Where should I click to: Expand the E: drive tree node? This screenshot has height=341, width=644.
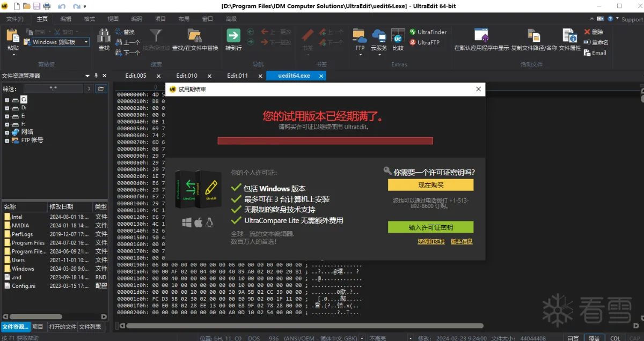7,116
